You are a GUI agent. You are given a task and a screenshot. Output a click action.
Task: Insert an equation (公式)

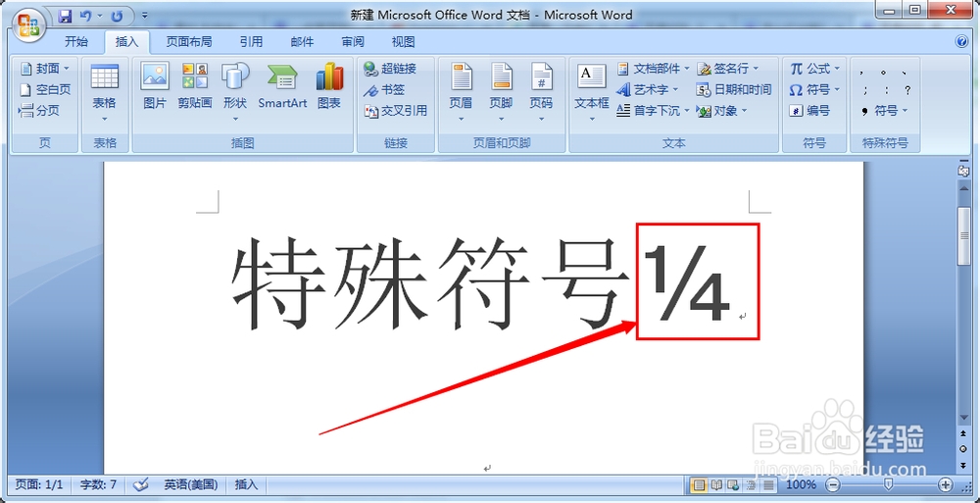click(x=815, y=69)
